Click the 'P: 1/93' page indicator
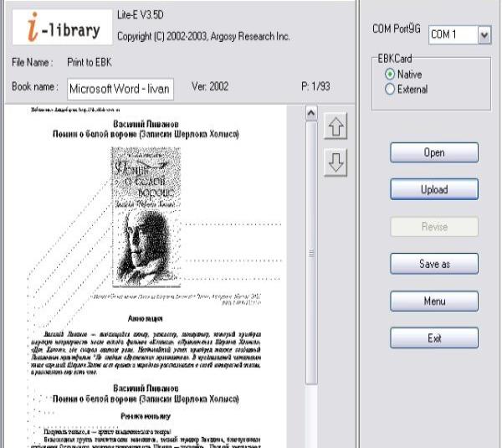Screen dimensions: 502x448 click(315, 86)
